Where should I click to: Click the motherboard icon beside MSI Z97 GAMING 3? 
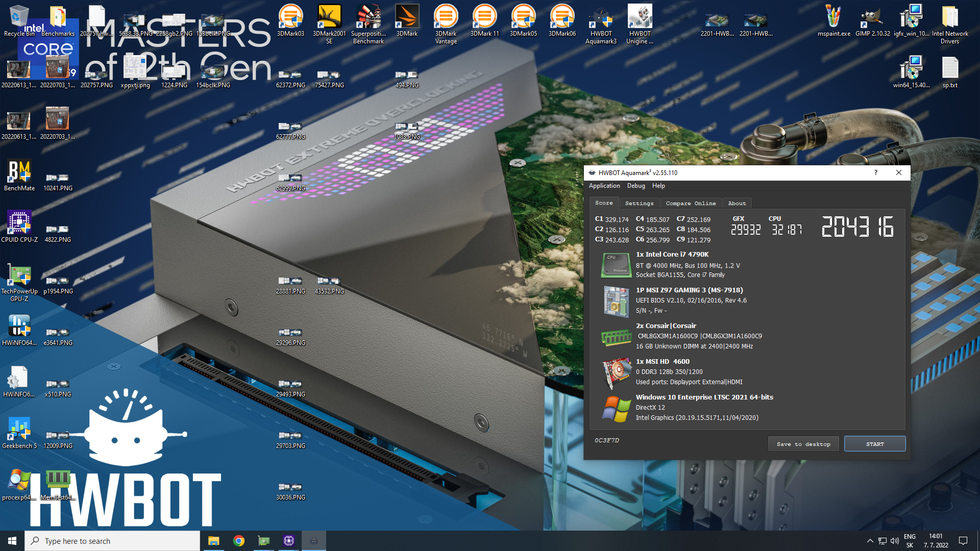tap(616, 302)
